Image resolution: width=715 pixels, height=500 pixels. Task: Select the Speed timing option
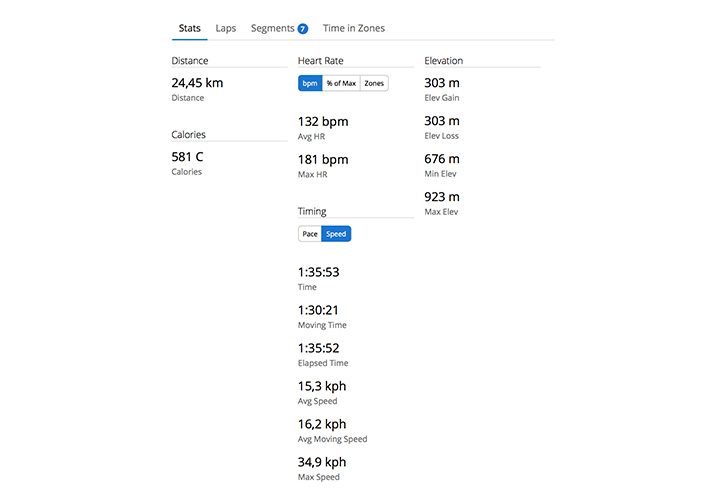[336, 234]
